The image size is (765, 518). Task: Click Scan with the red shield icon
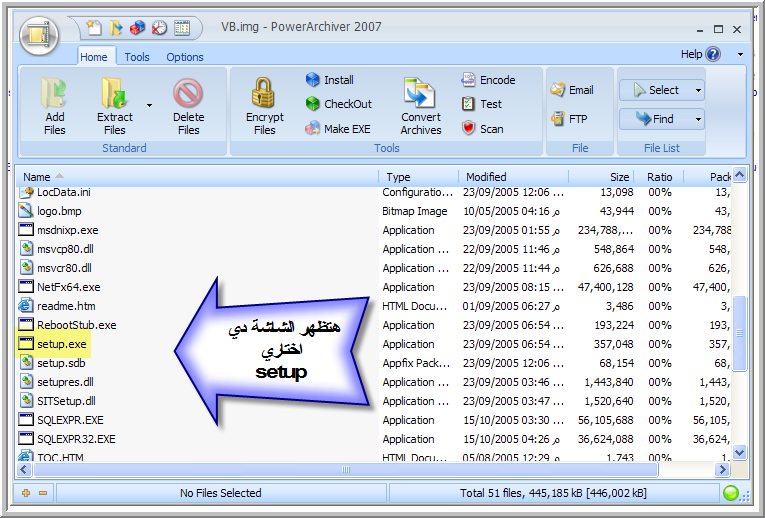point(482,129)
